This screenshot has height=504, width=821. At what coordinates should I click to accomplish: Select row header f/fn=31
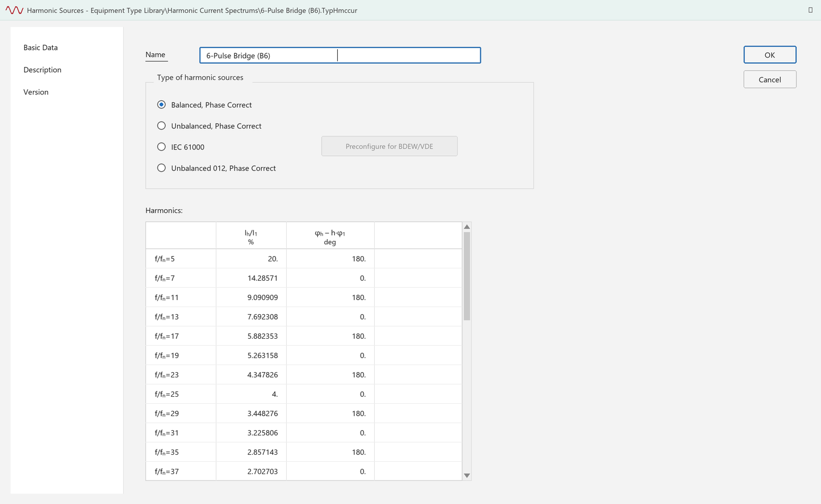pos(181,433)
